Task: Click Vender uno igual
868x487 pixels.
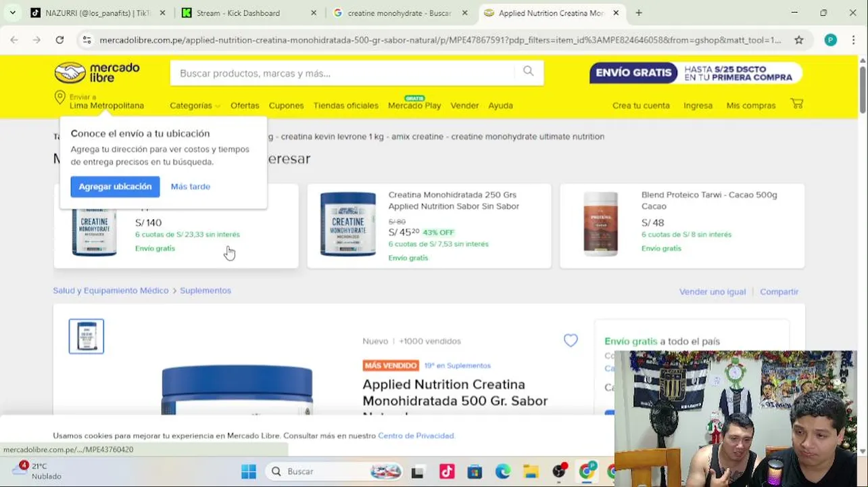Action: [x=713, y=292]
